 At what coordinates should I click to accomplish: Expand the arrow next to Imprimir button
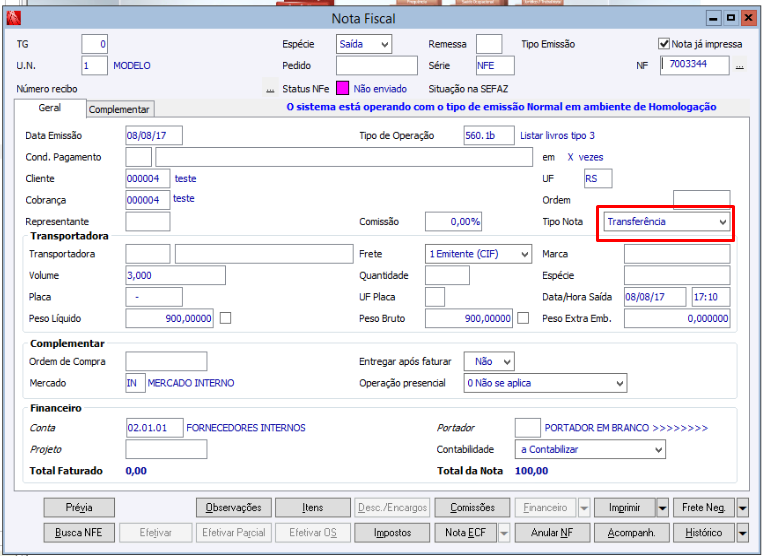[662, 508]
